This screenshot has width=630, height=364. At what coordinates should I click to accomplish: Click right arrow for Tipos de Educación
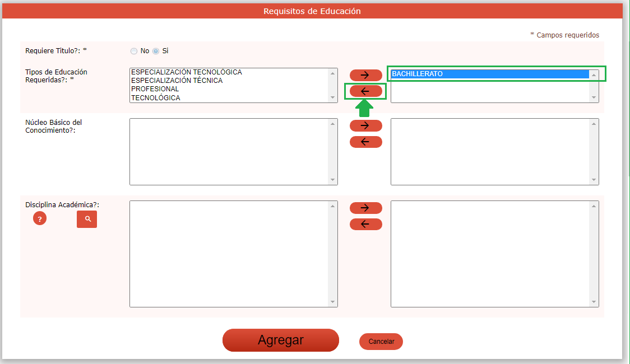click(x=365, y=75)
